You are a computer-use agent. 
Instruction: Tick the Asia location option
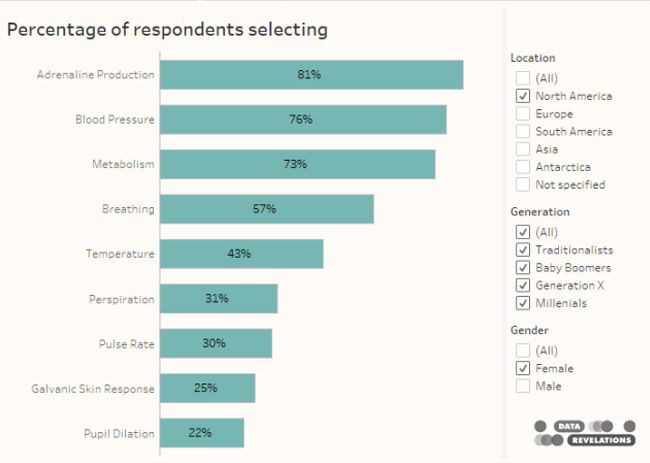click(x=522, y=149)
